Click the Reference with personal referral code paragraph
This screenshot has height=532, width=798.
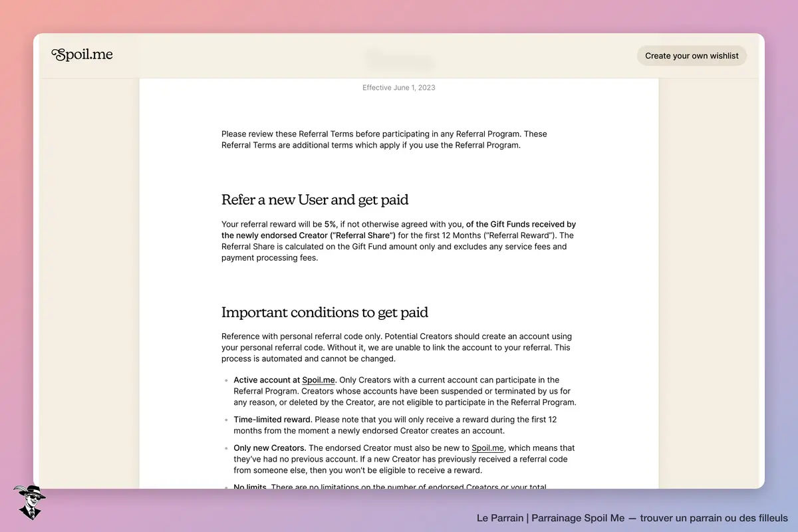(396, 348)
